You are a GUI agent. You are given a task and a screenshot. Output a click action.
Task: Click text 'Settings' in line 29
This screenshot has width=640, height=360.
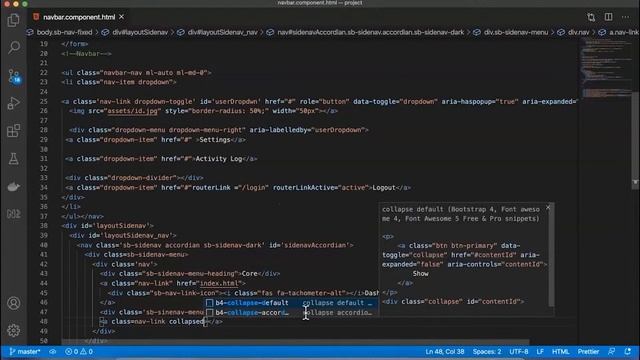[x=215, y=140]
